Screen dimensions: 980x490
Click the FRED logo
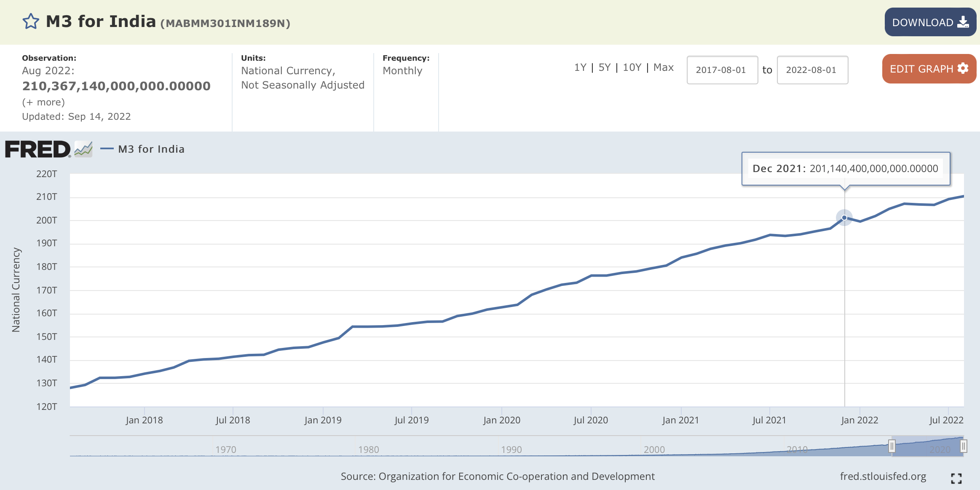(x=38, y=149)
